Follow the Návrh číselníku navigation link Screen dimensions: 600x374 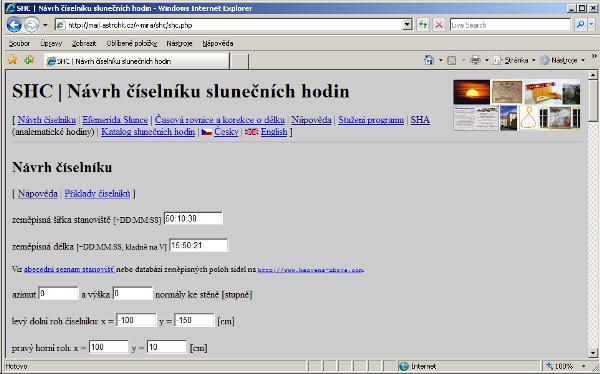tap(47, 120)
